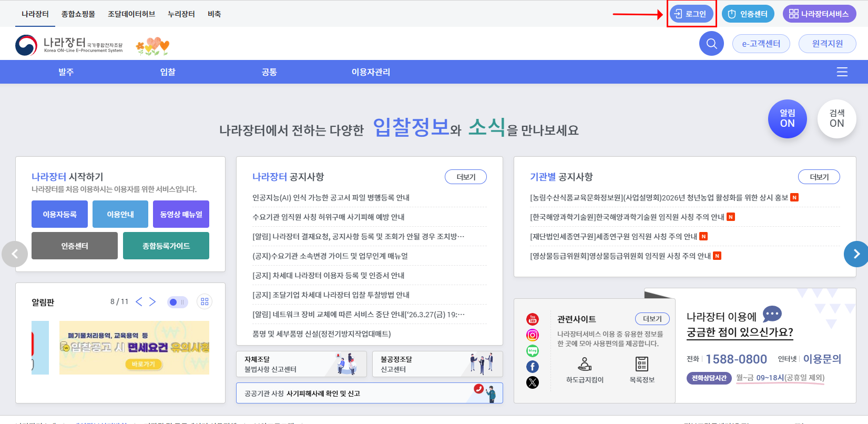Toggle the 알림 ON round button
Screen dimensions: 868x424
click(x=788, y=119)
